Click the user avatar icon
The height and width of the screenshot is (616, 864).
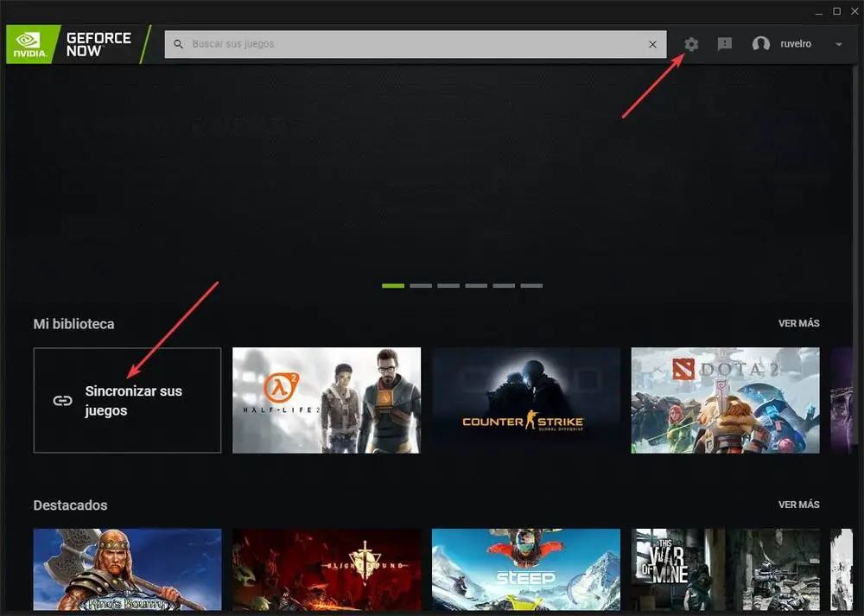point(761,44)
